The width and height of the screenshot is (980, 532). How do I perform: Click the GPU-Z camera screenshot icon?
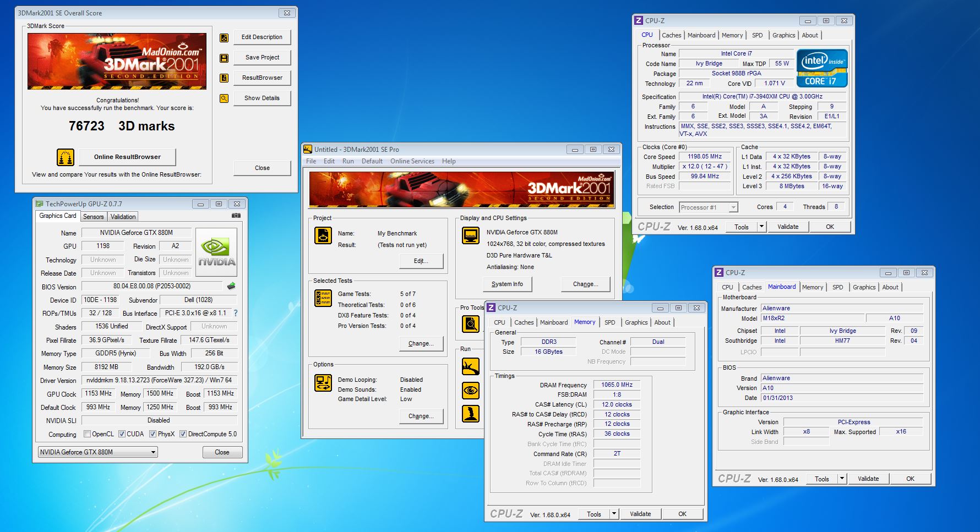click(236, 216)
